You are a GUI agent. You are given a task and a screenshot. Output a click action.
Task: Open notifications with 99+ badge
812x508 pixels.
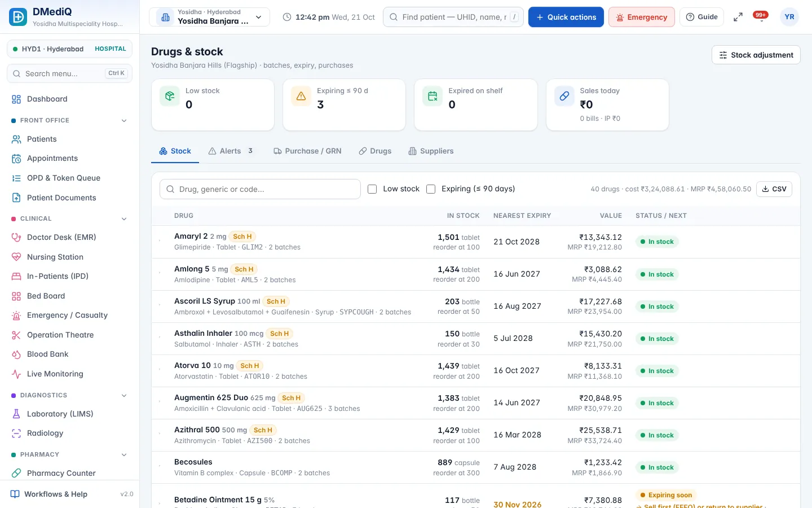(761, 17)
